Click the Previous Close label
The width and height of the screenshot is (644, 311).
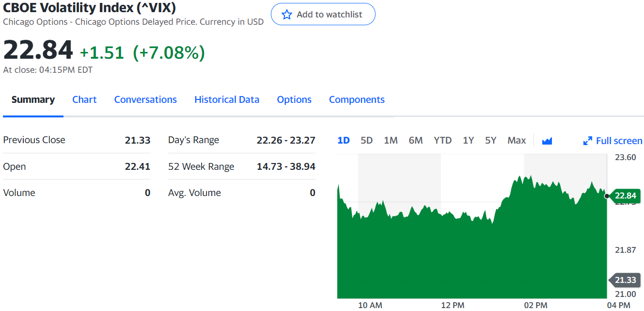(34, 140)
